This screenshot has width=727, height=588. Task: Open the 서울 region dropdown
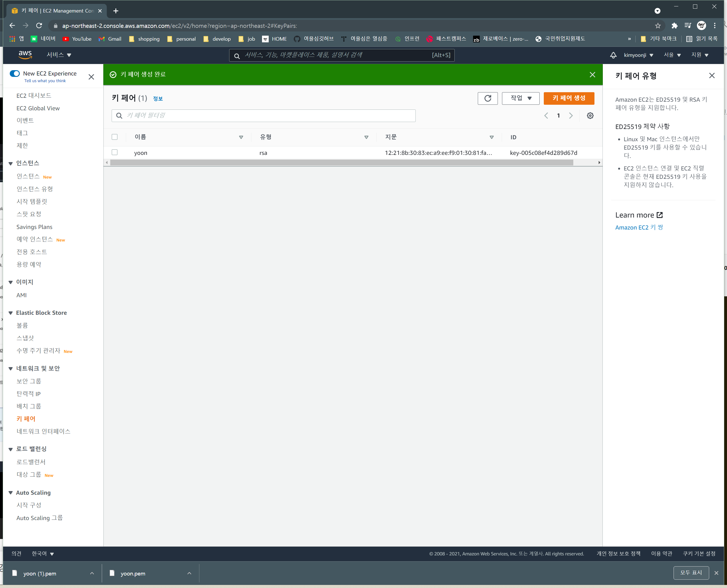point(672,55)
